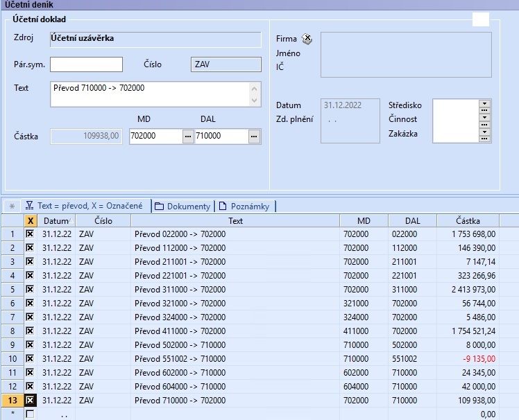
Task: Open the MD account picker button
Action: pyautogui.click(x=188, y=137)
